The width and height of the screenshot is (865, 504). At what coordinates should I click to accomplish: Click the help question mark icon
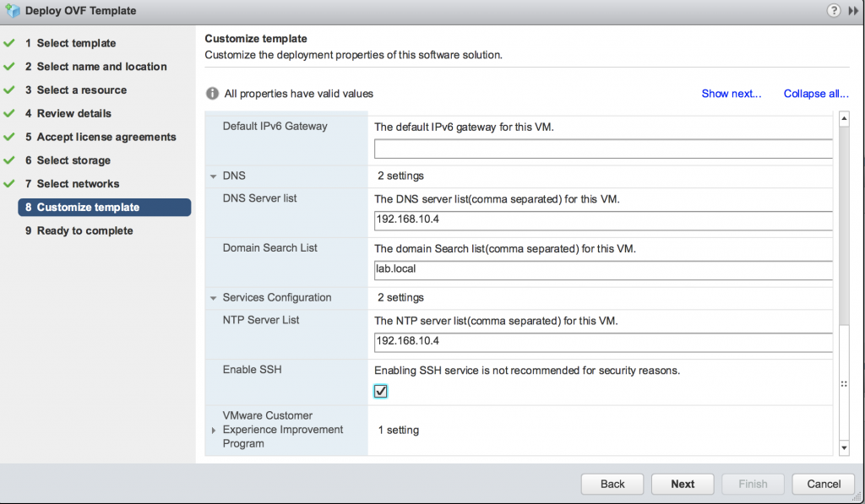(833, 10)
